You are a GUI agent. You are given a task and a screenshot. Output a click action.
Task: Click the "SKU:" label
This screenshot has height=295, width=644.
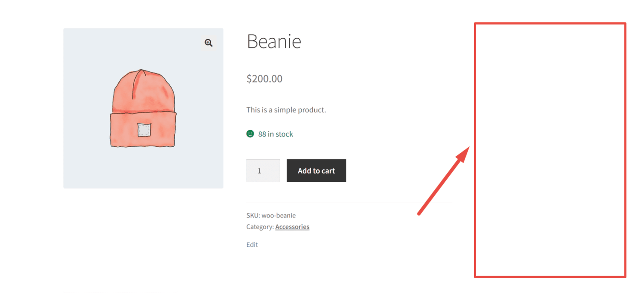coord(253,216)
